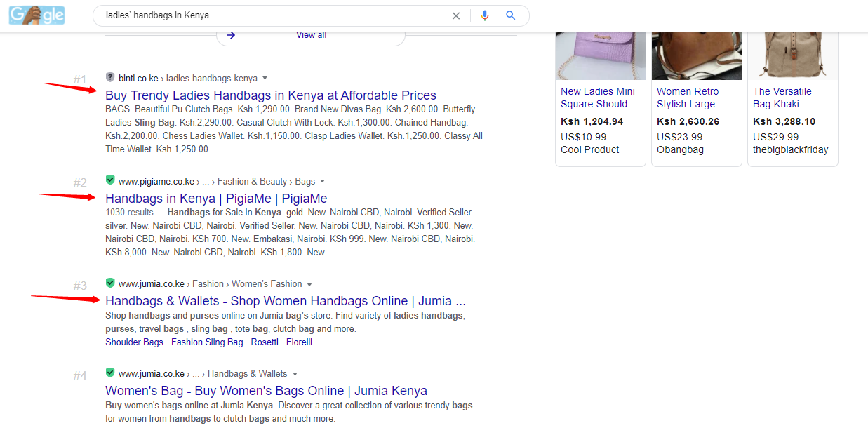
Task: Click the green shield icon beside www.pigiame.co.ke
Action: [x=110, y=181]
